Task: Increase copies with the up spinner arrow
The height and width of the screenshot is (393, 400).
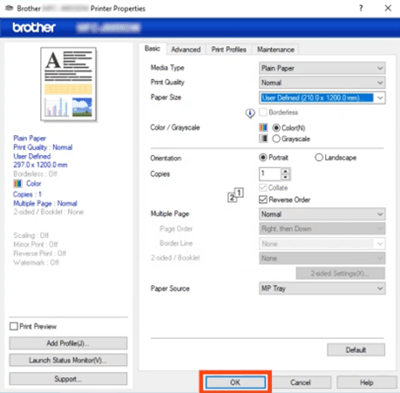Action: click(285, 171)
